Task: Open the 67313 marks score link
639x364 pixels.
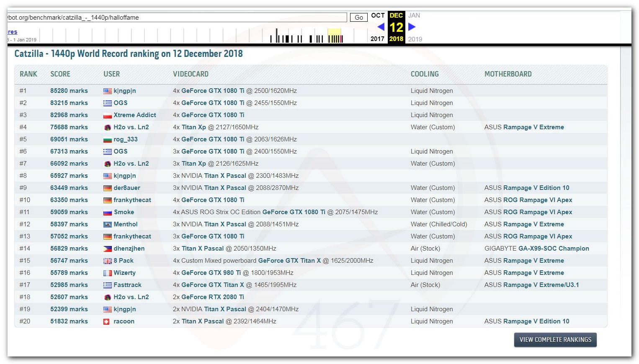Action: pos(69,151)
